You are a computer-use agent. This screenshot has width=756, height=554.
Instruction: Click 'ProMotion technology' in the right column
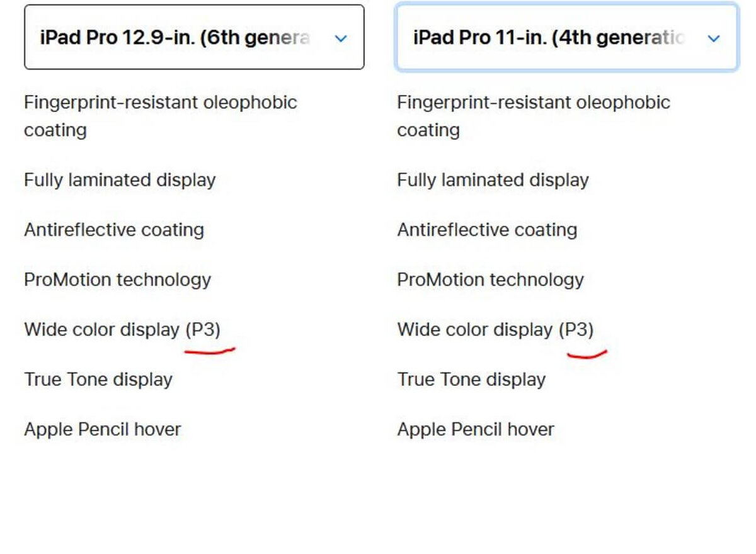[490, 280]
